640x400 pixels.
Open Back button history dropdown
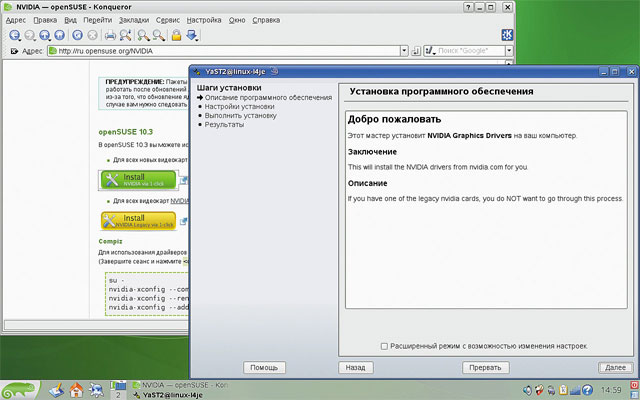[20, 40]
